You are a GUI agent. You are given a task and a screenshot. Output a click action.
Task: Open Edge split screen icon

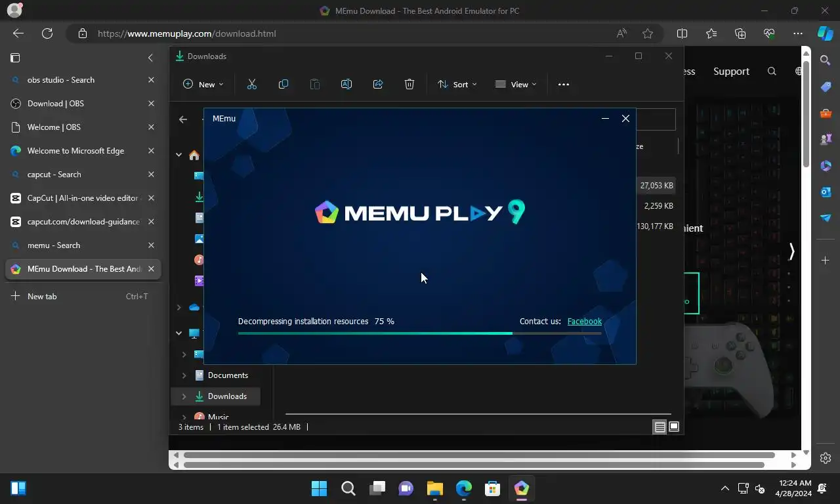coord(682,33)
